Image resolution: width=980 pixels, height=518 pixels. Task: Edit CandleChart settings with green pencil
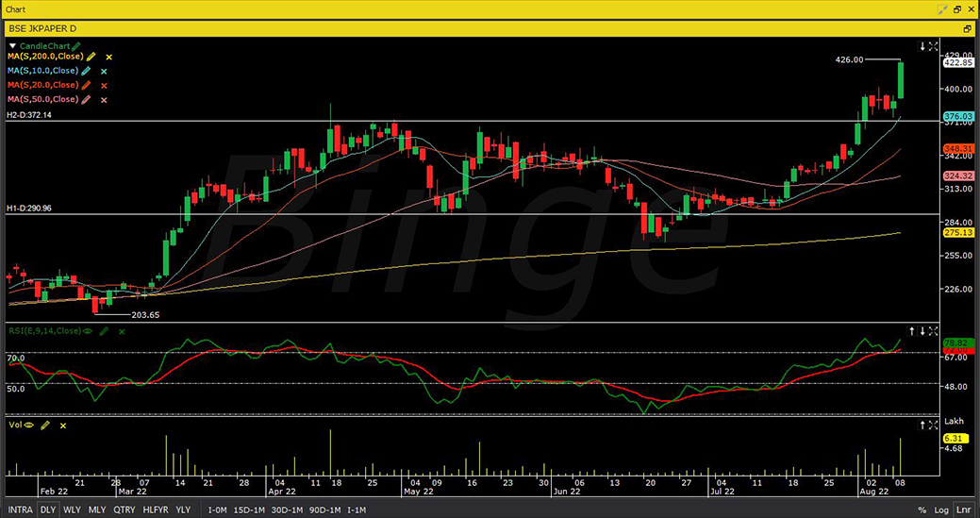(76, 46)
